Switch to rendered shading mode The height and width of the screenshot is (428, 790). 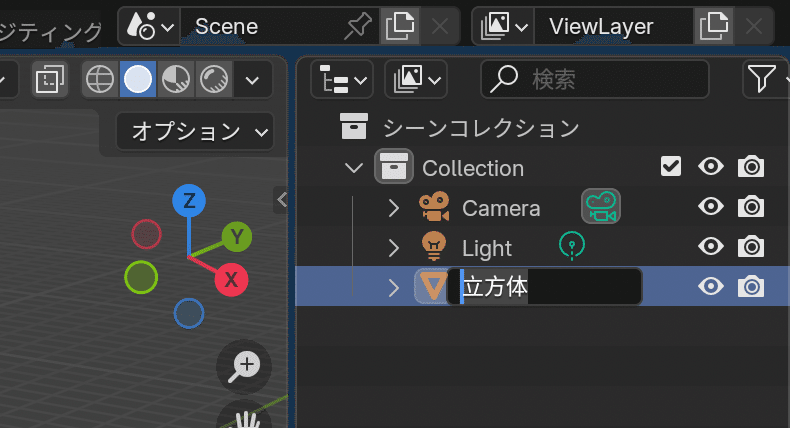[214, 79]
